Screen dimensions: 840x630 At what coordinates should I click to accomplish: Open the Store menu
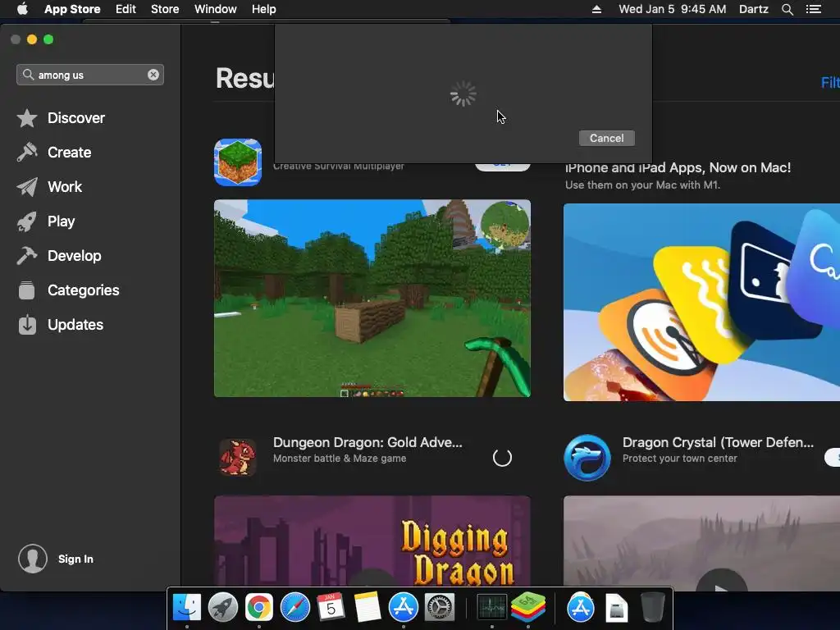click(165, 9)
